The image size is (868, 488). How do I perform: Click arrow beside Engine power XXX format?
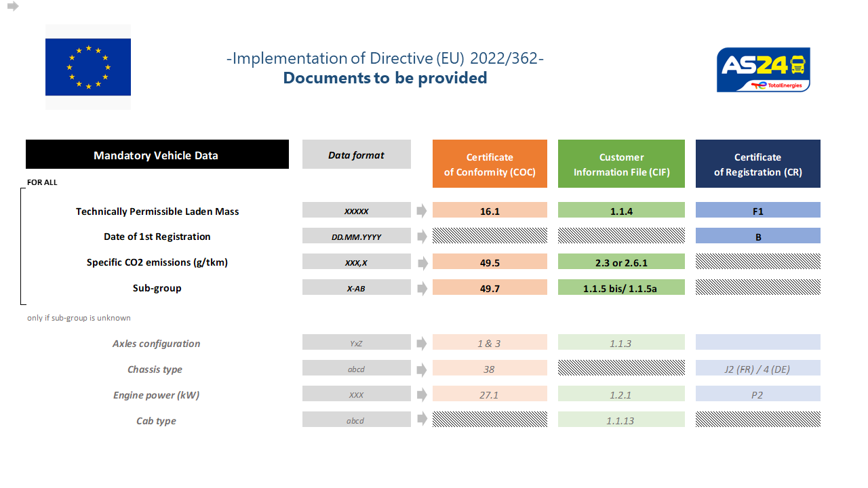422,395
